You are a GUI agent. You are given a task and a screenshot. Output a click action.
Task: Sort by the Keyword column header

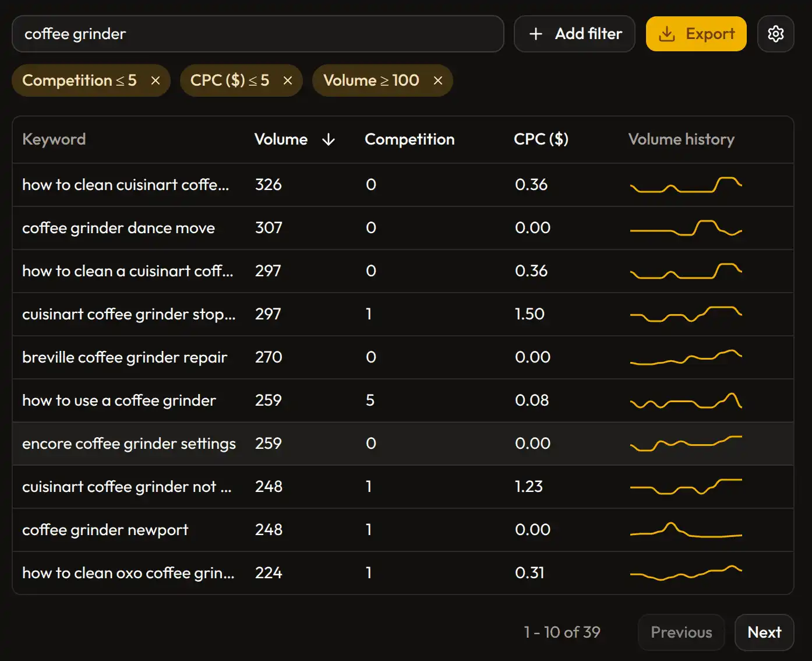click(x=54, y=139)
